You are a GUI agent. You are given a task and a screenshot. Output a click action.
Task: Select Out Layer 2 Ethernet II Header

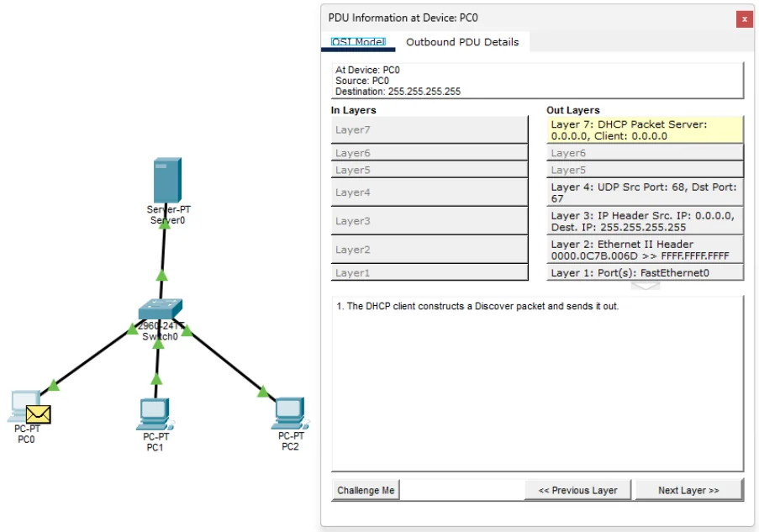point(645,250)
